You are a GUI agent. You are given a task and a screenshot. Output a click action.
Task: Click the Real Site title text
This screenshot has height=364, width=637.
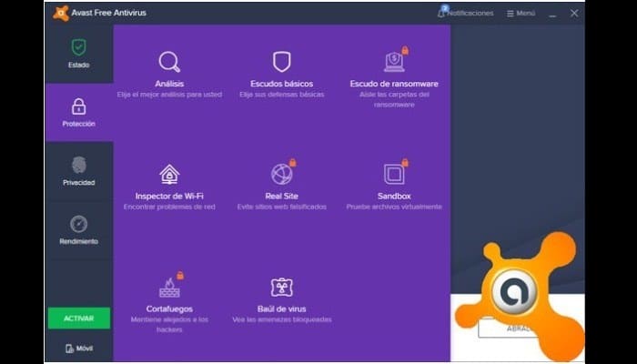pos(281,197)
